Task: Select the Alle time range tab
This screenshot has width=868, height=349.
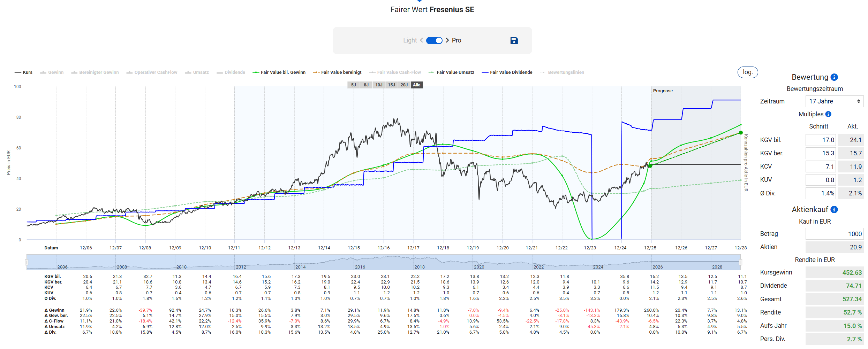Action: (417, 85)
